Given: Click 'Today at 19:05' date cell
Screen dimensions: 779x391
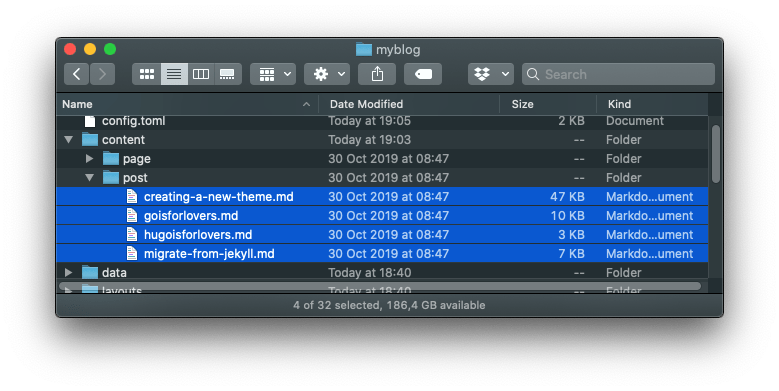Looking at the screenshot, I should click(x=369, y=121).
